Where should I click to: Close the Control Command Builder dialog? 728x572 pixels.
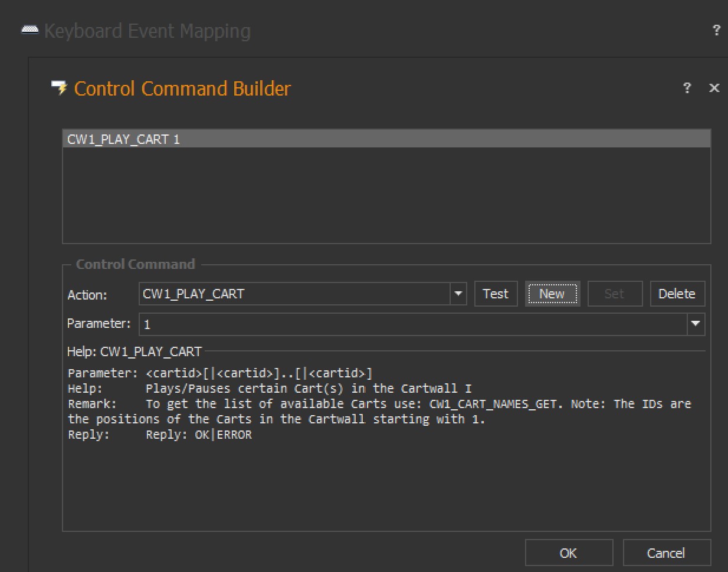click(x=714, y=88)
